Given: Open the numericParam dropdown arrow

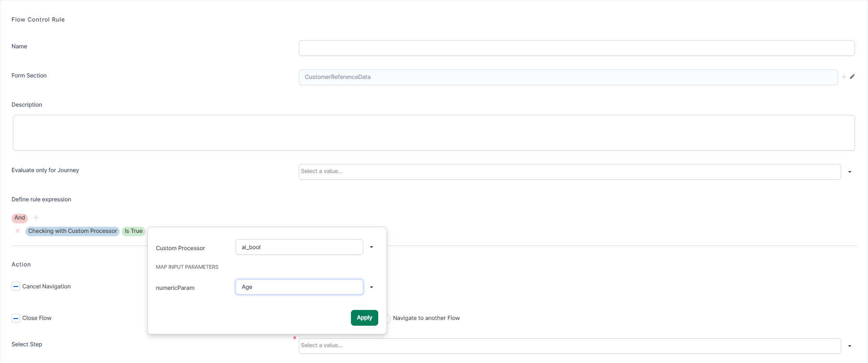Looking at the screenshot, I should [372, 287].
